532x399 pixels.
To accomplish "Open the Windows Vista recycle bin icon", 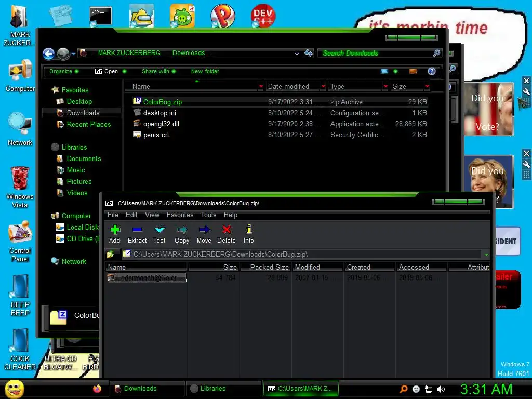I will 20,187.
